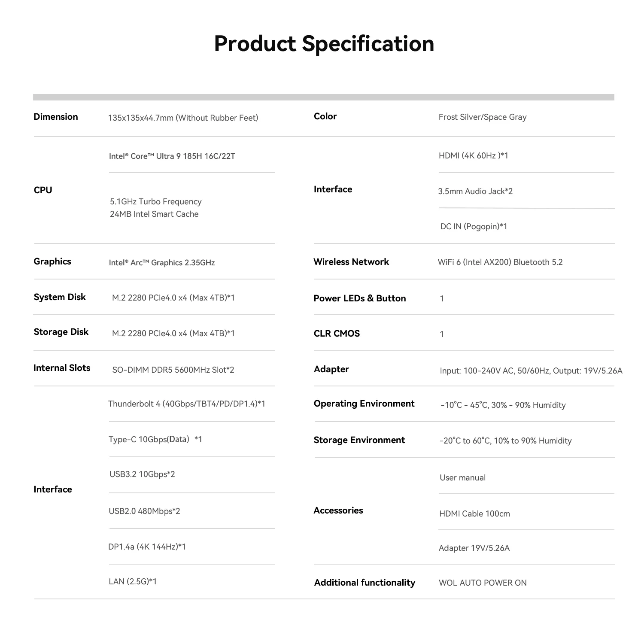Image resolution: width=644 pixels, height=644 pixels.
Task: Click the System Disk label
Action: 60,297
